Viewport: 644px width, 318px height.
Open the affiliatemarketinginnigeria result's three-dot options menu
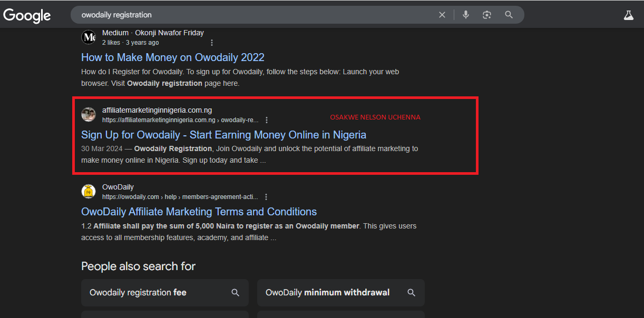click(267, 120)
